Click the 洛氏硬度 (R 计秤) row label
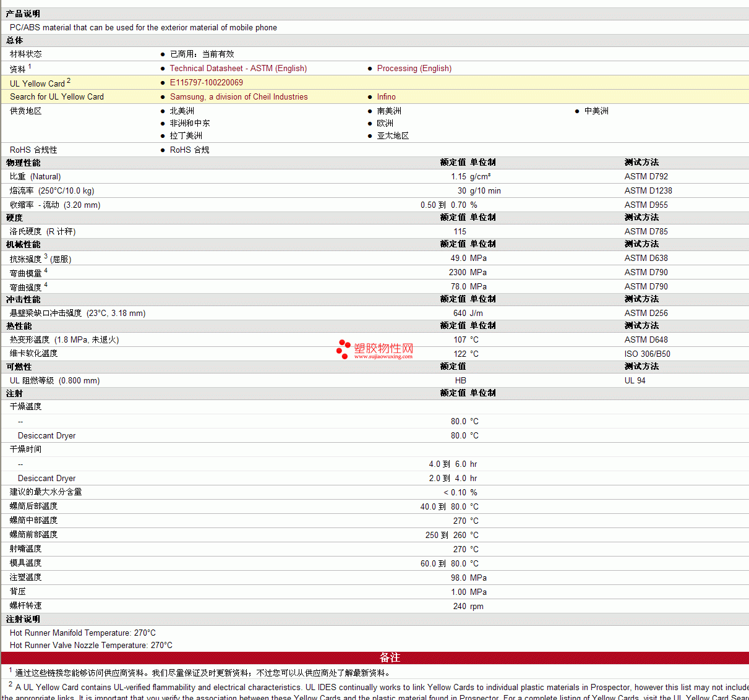This screenshot has height=700, width=749. coord(43,232)
